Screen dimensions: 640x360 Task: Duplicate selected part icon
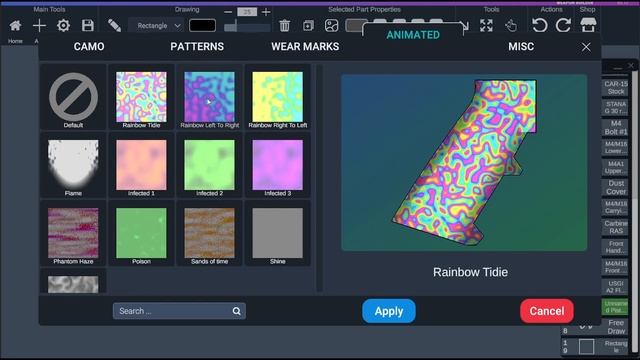pyautogui.click(x=308, y=26)
